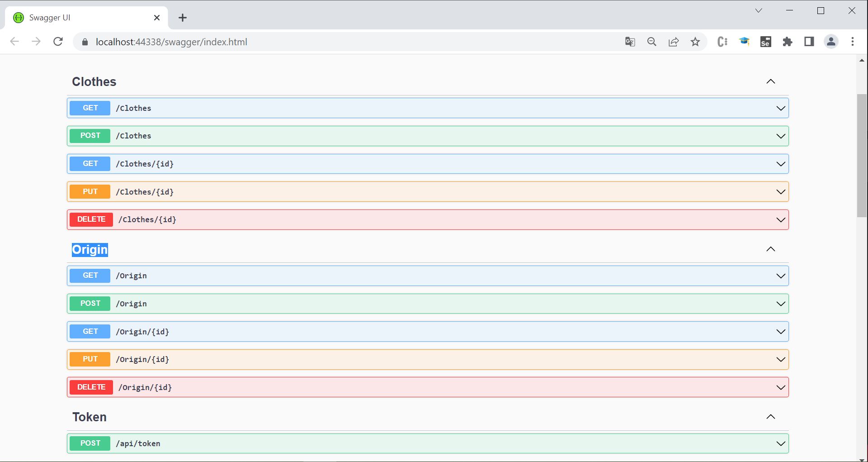868x462 pixels.
Task: Expand GET /Clothes endpoint arrow
Action: (781, 108)
